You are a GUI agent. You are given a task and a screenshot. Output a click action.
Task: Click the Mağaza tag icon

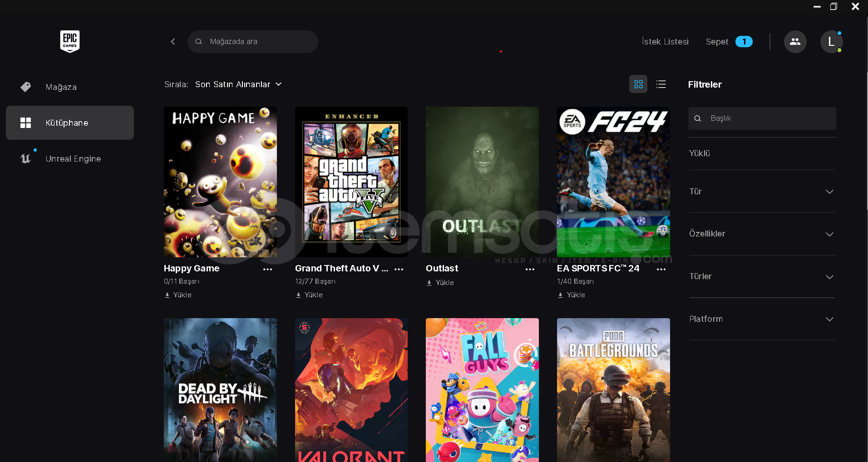coord(26,87)
